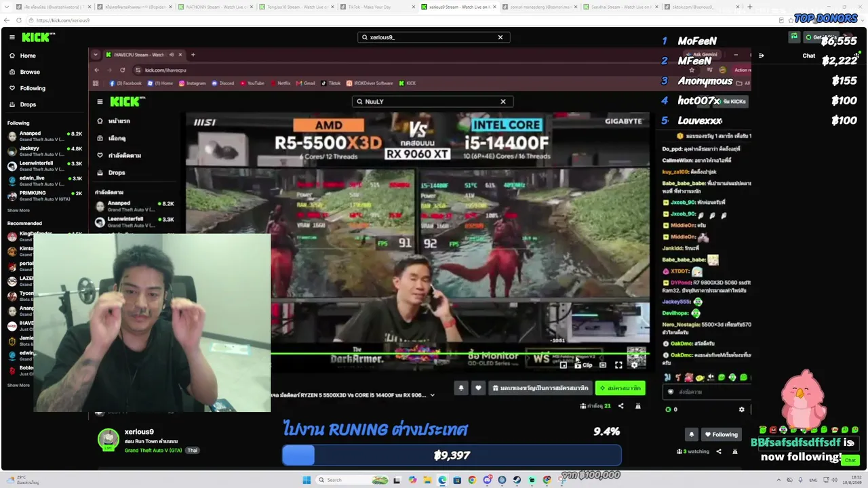The height and width of the screenshot is (488, 868).
Task: Share the xerious9 stream beside 3 watching
Action: [x=719, y=451]
